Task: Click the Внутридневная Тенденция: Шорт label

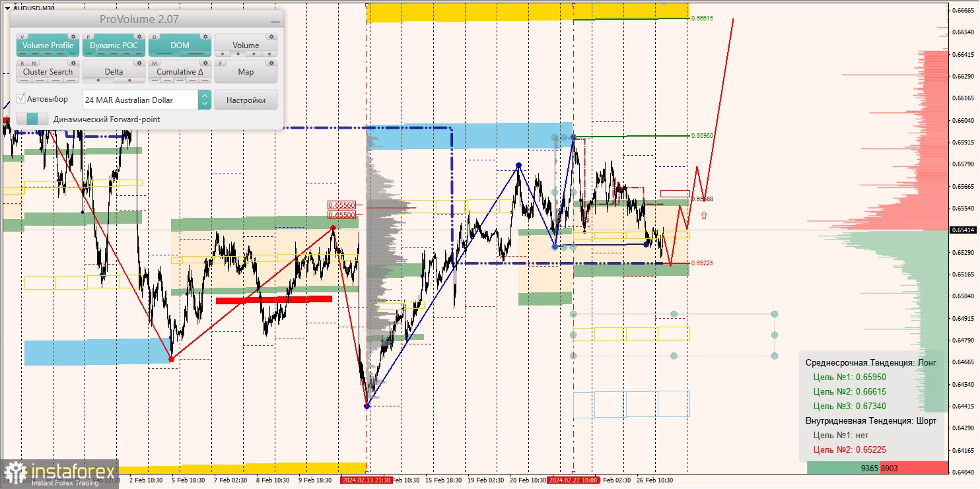Action: pos(870,421)
